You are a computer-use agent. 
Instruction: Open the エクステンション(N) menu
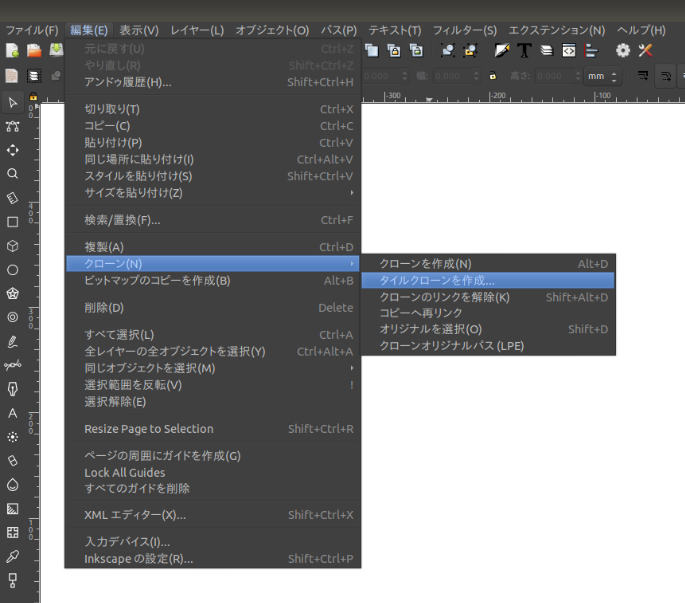point(557,30)
